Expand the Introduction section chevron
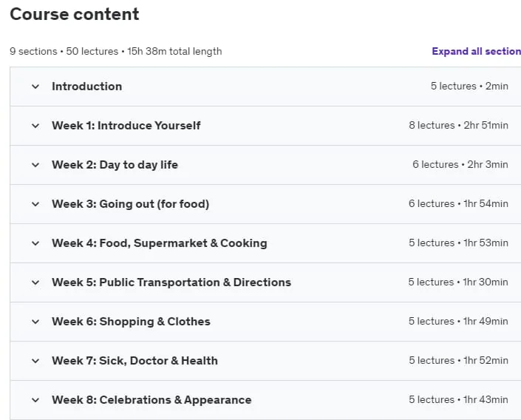The width and height of the screenshot is (521, 420). pos(35,87)
